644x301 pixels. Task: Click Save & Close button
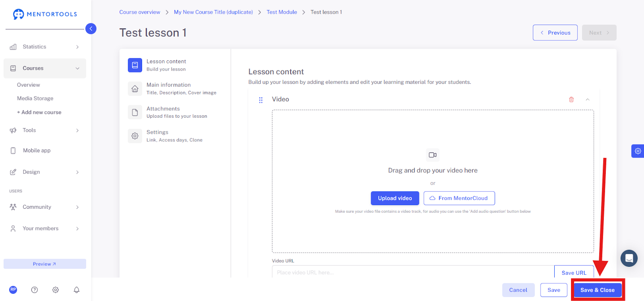(x=597, y=290)
